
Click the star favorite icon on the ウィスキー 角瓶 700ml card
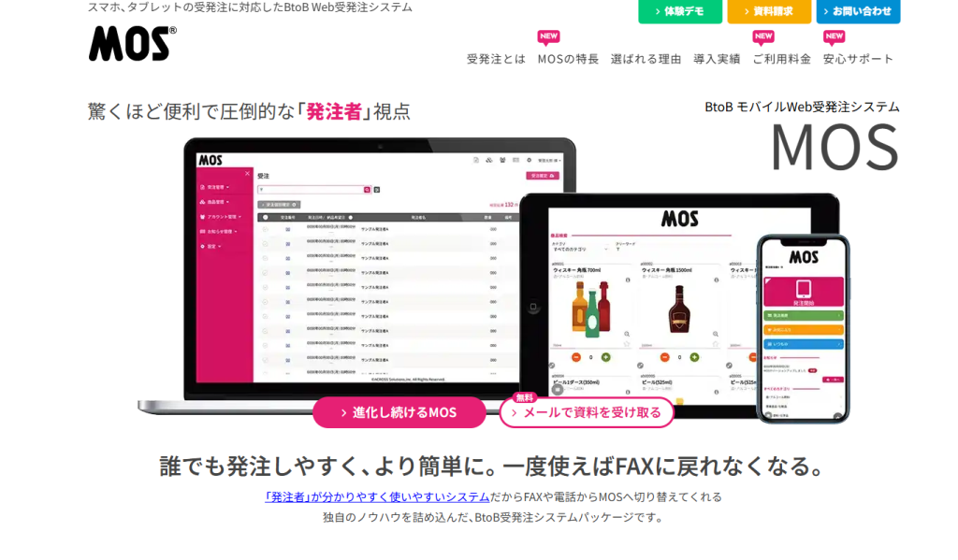point(625,342)
